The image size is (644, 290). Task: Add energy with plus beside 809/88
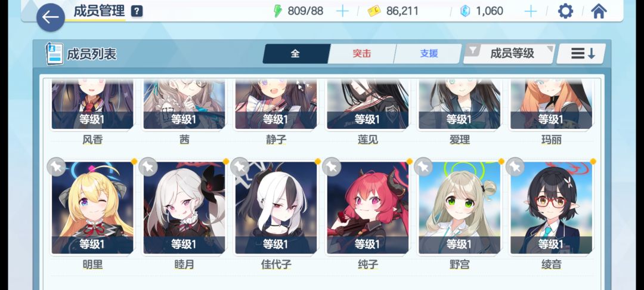342,11
